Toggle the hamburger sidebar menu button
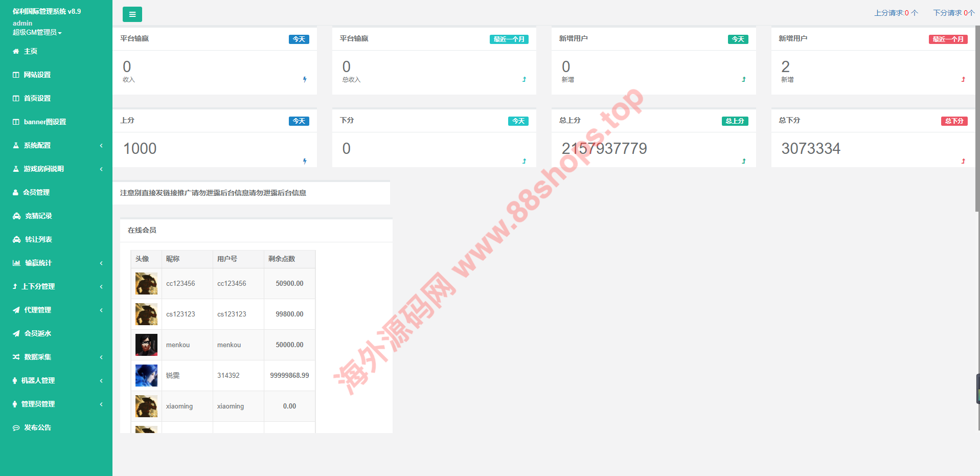Viewport: 980px width, 476px height. coord(132,14)
